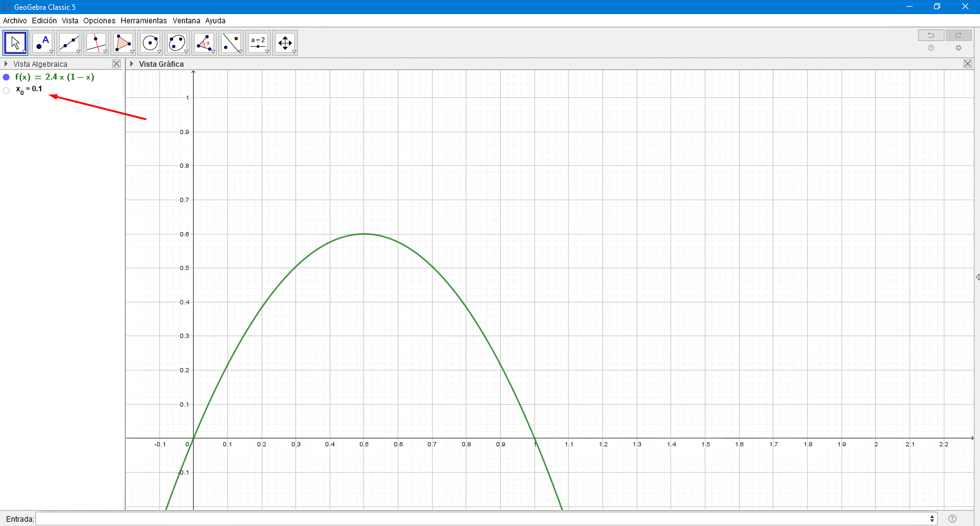Pick the Polygon tool
The image size is (980, 526).
point(123,42)
